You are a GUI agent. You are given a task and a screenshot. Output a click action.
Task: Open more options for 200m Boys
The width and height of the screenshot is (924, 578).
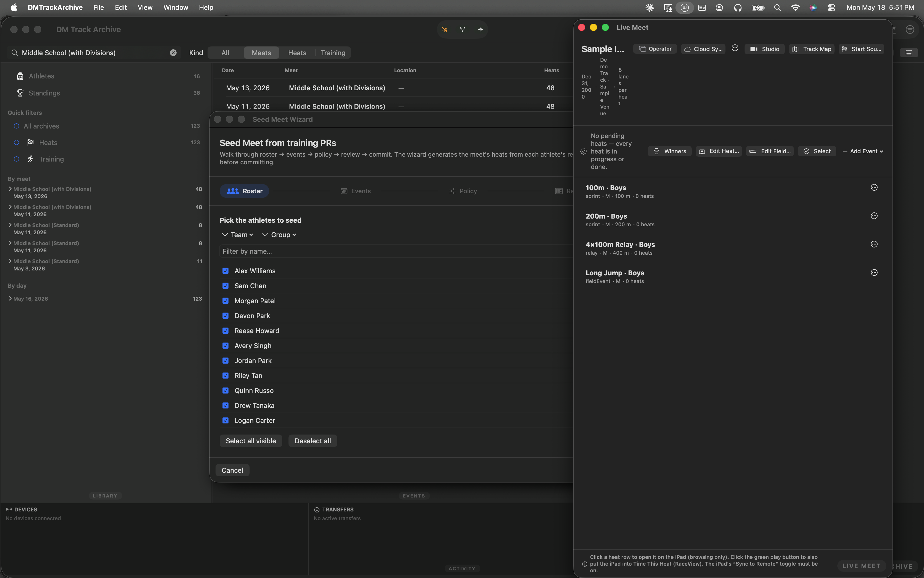874,216
